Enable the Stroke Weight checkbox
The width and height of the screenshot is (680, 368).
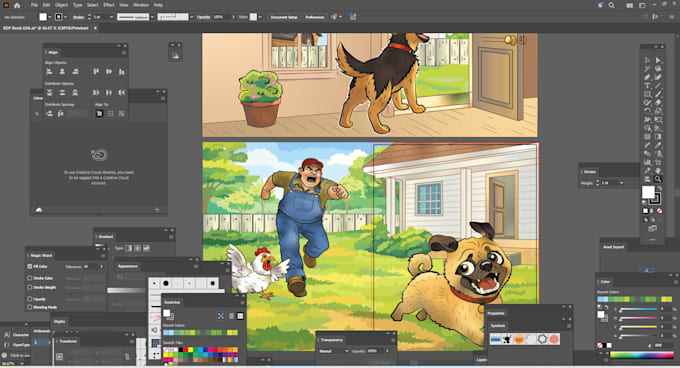coord(30,287)
